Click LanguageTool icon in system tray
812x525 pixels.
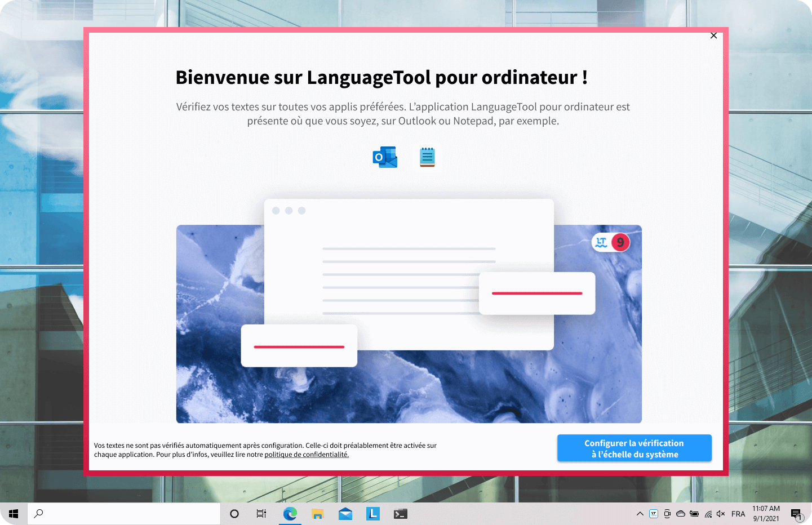(654, 514)
